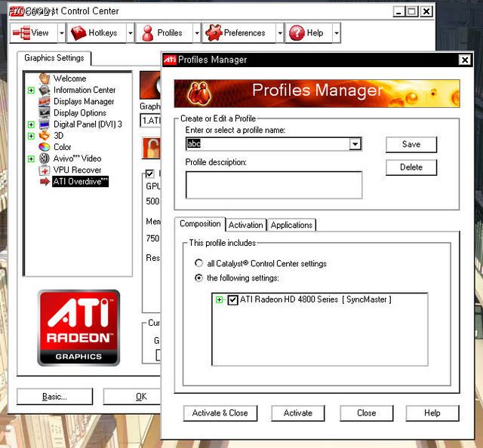
Task: Click the Overdrive unlock padlock icon
Action: [x=152, y=148]
